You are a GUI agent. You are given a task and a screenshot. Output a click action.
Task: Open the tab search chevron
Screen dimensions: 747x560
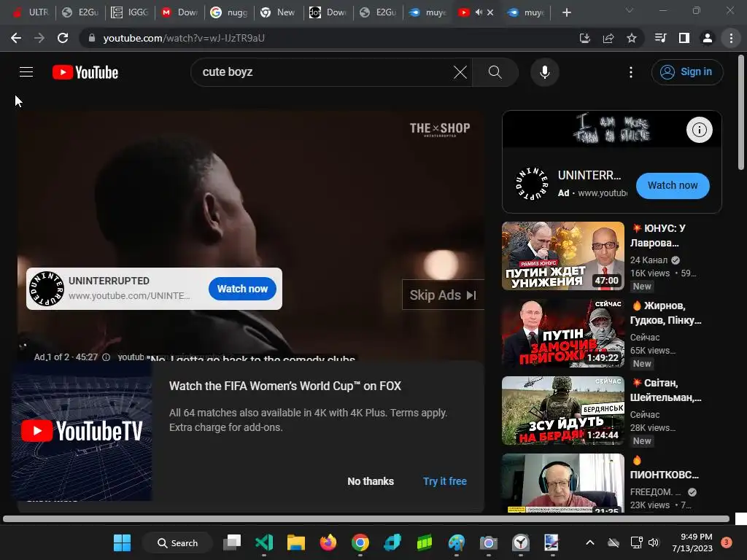630,10
